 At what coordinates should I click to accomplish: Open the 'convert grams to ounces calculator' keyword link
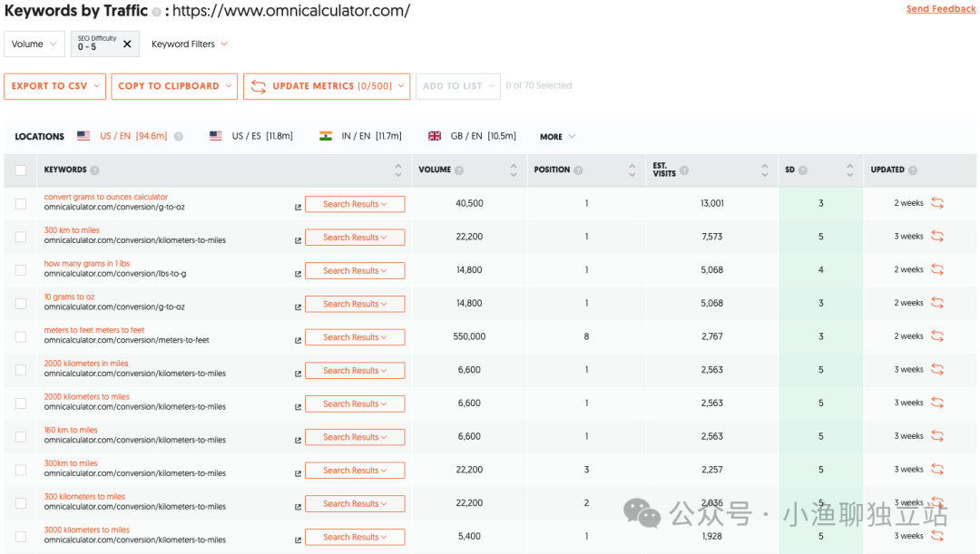[x=105, y=197]
